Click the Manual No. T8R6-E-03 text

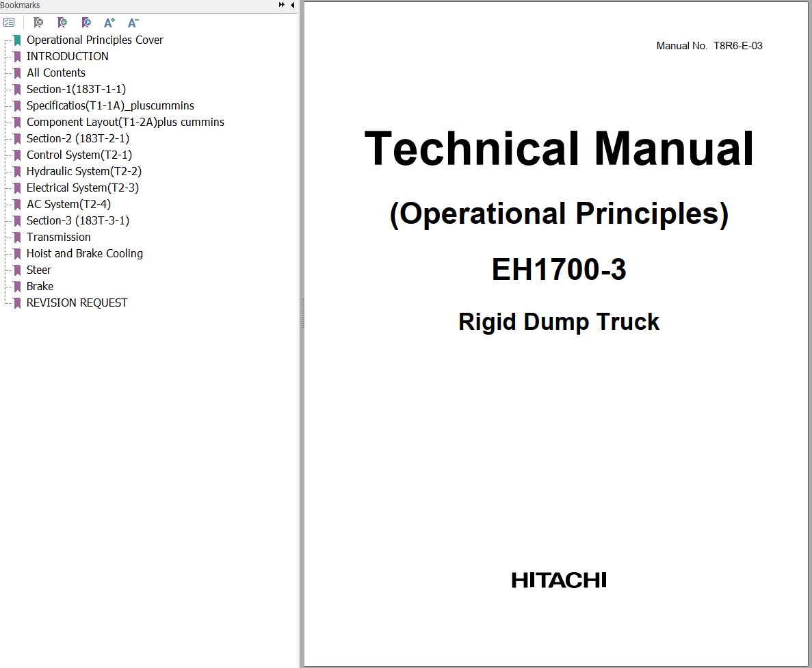709,46
